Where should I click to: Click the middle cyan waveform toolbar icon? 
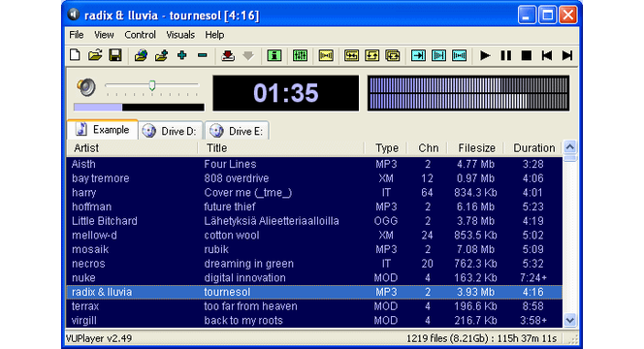pos(438,55)
